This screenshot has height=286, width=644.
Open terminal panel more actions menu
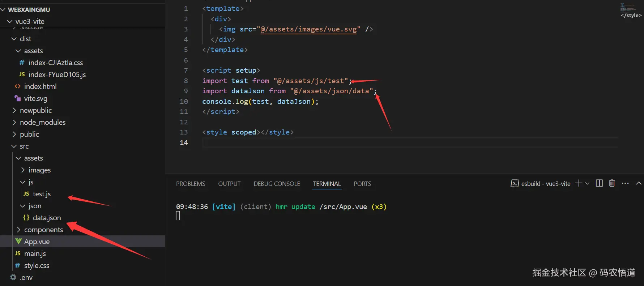pyautogui.click(x=625, y=183)
